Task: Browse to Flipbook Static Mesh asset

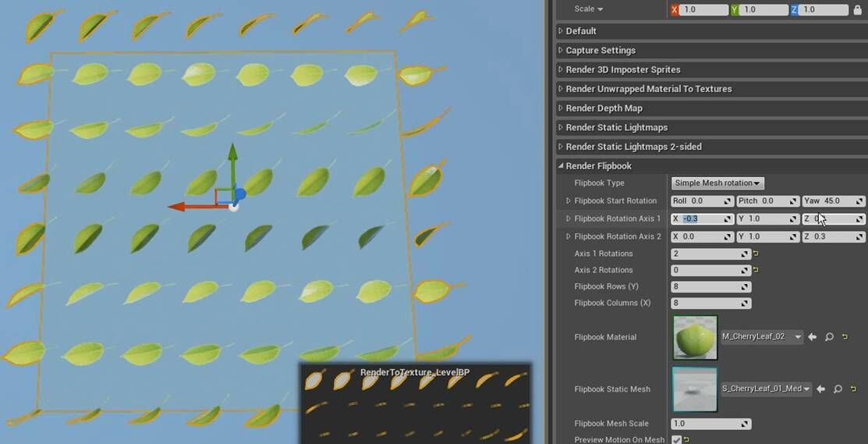Action: pyautogui.click(x=838, y=389)
